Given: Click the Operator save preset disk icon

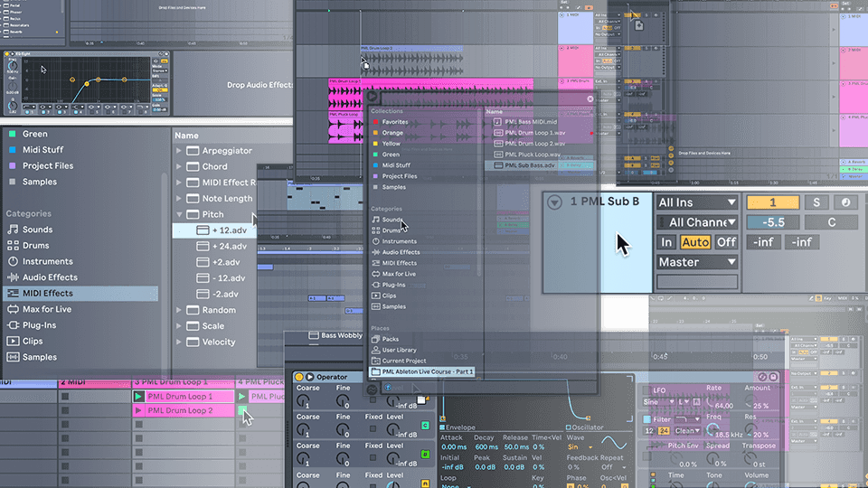Looking at the screenshot, I should click(773, 377).
